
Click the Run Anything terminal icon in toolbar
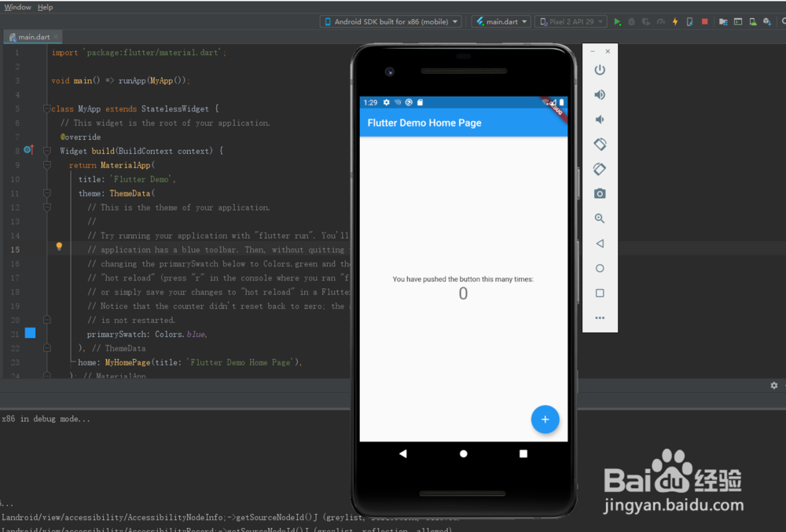(x=738, y=21)
